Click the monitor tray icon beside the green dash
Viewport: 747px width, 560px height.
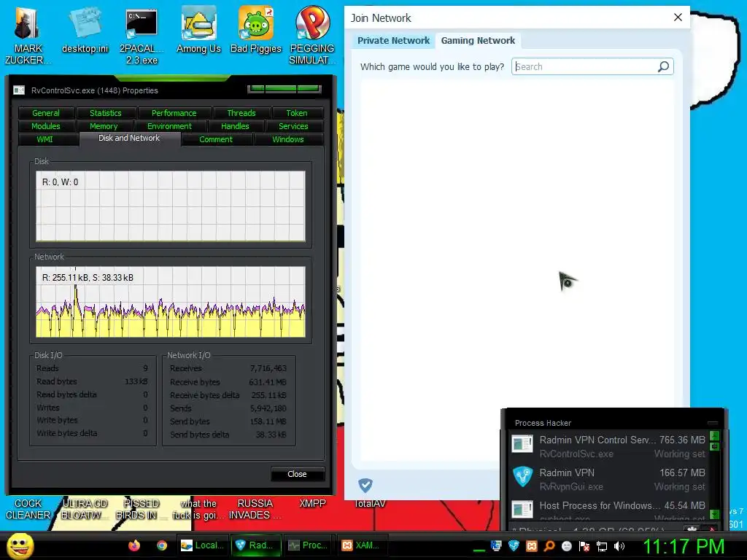tap(496, 545)
